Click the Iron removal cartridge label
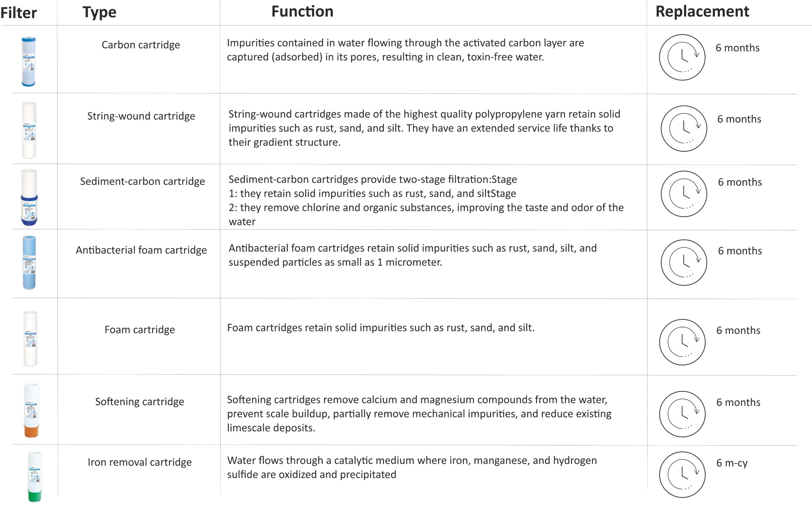The image size is (812, 505). tap(140, 462)
